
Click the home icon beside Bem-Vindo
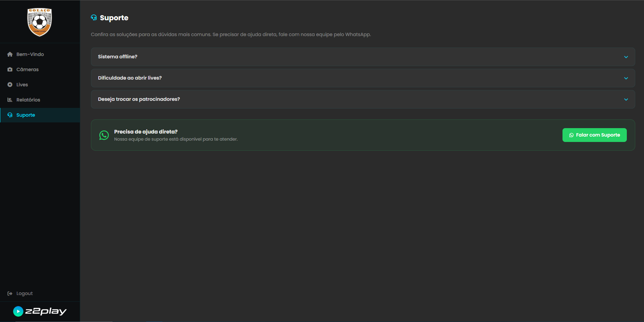pos(10,54)
